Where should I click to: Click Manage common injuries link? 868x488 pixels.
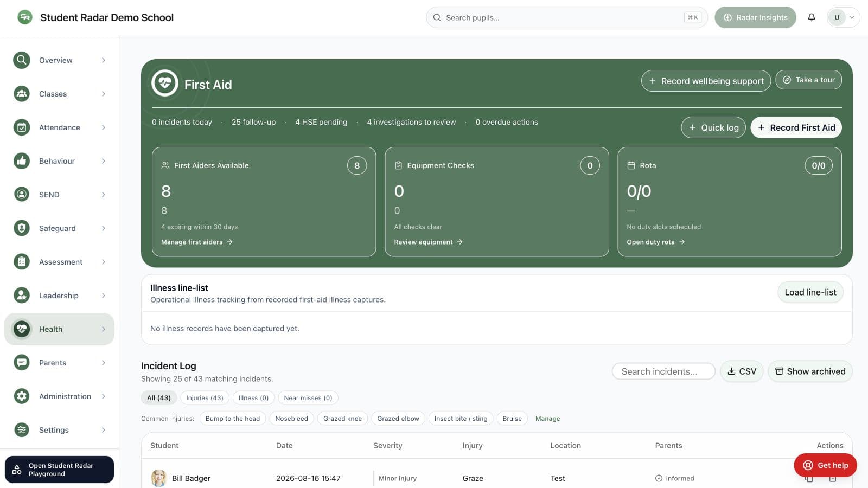tap(547, 419)
